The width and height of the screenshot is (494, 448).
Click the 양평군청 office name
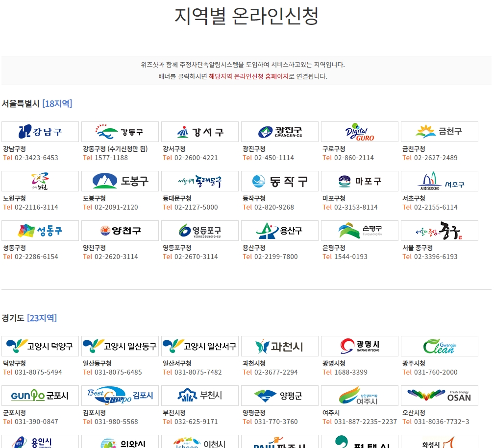pos(254,413)
